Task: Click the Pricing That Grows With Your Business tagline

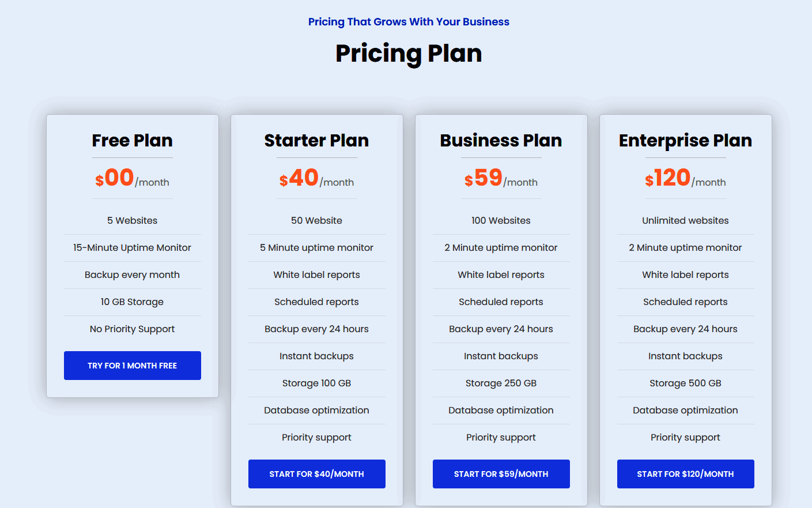Action: point(409,21)
